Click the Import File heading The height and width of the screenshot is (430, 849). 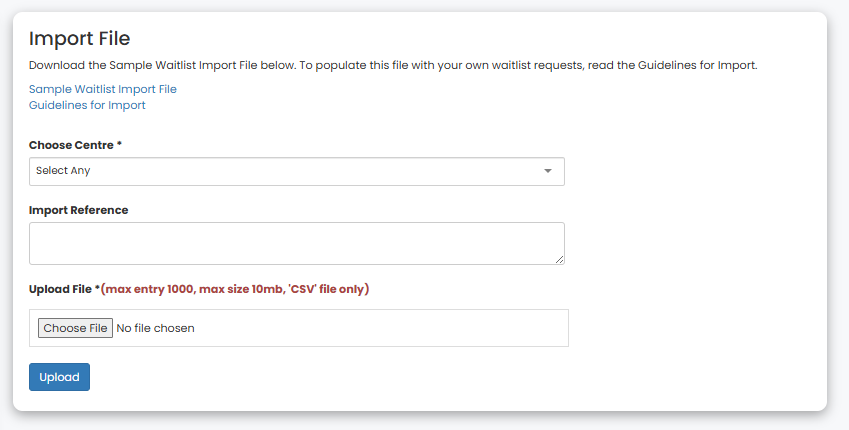coord(80,39)
